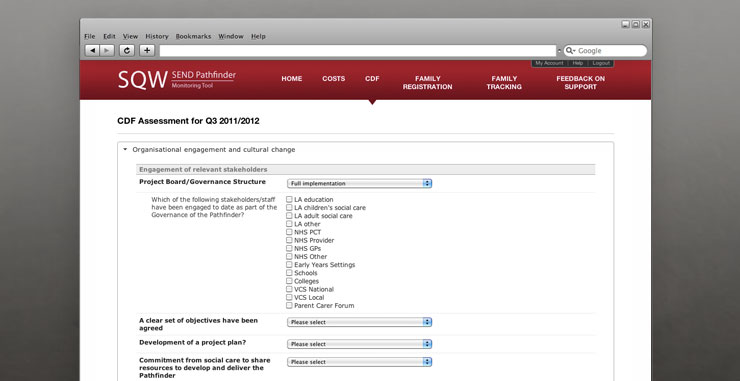Open the View menu
740x381 pixels.
click(x=130, y=36)
